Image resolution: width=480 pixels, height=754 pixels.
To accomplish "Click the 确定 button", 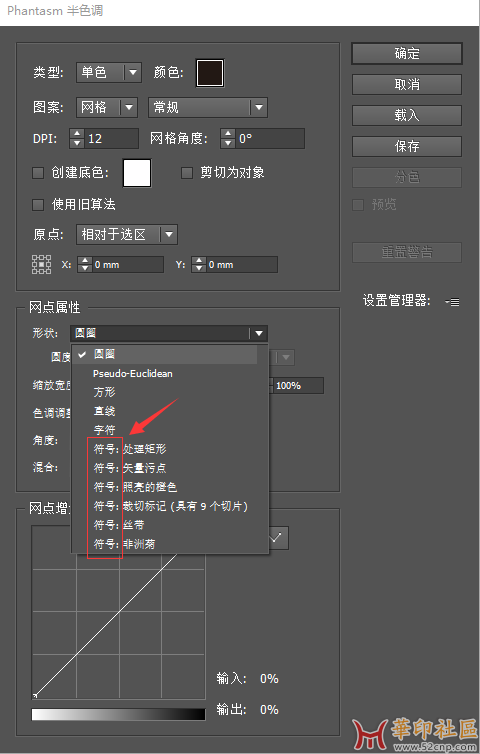I will coord(407,53).
